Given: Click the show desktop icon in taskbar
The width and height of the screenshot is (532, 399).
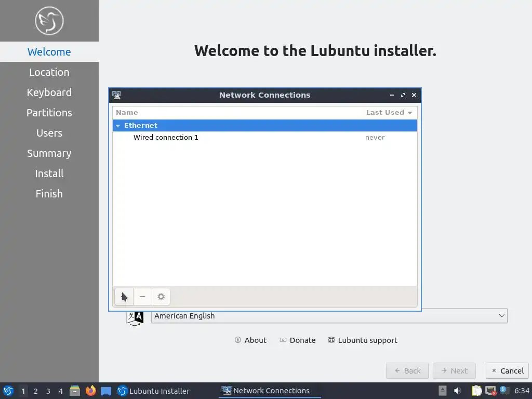Looking at the screenshot, I should point(106,391).
